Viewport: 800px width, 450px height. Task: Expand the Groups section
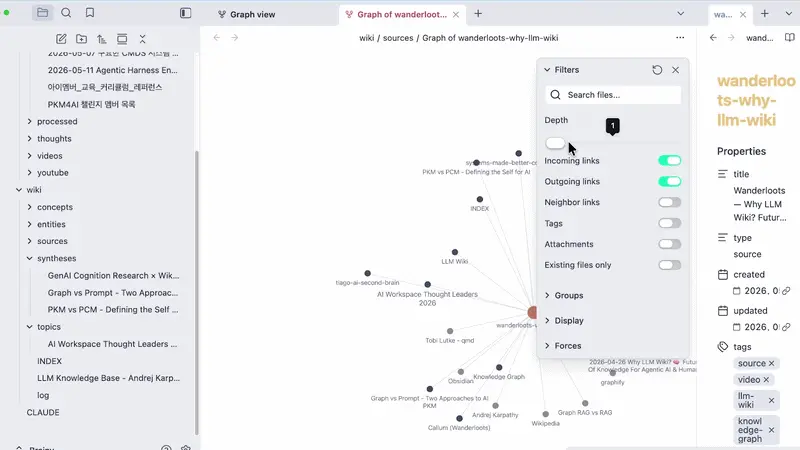[564, 295]
